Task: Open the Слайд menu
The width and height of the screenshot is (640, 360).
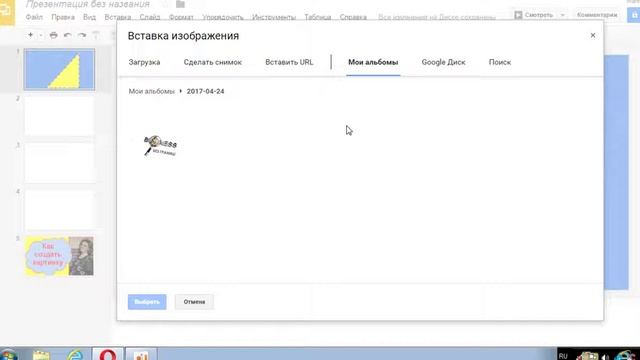Action: click(150, 17)
